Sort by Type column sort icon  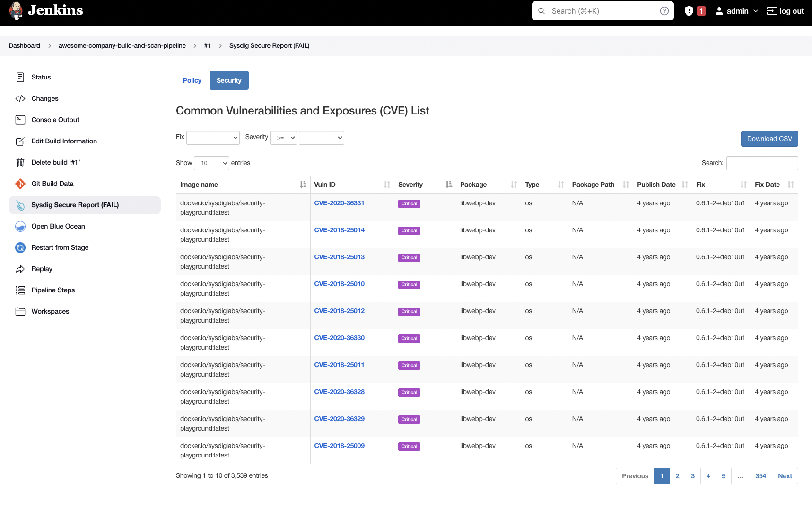click(x=561, y=185)
